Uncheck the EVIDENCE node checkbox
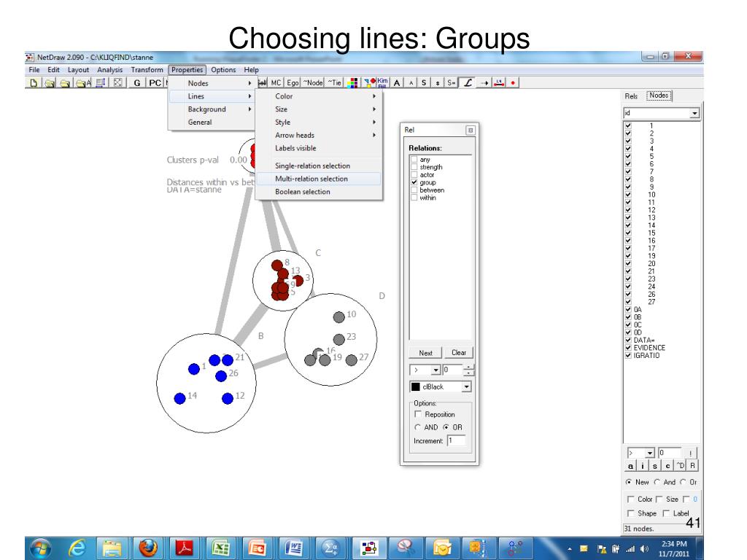747x560 pixels. point(628,348)
